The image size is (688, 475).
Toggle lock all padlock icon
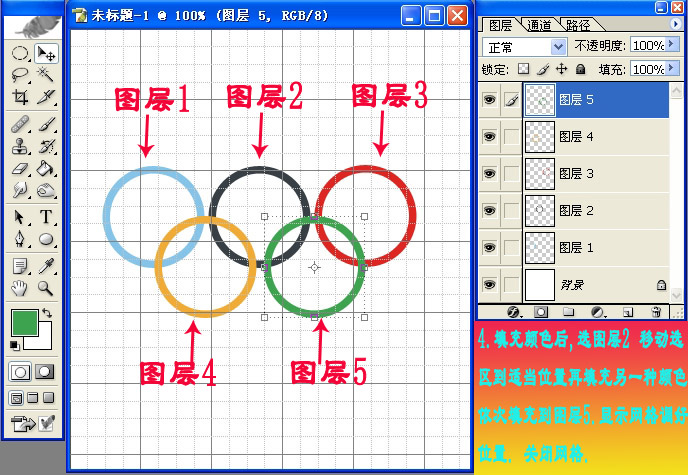click(580, 69)
